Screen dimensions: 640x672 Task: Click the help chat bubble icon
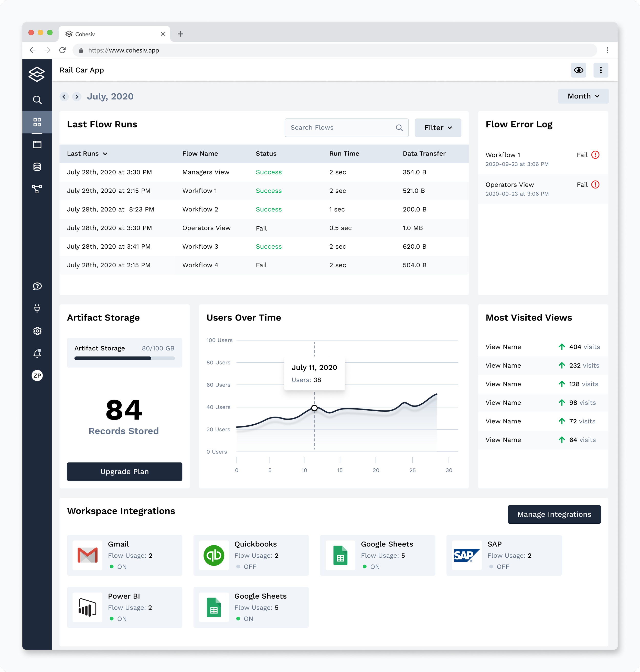(x=37, y=287)
